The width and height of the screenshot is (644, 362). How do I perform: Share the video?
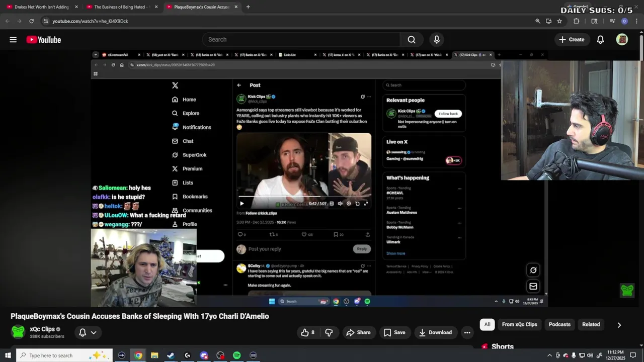click(358, 332)
